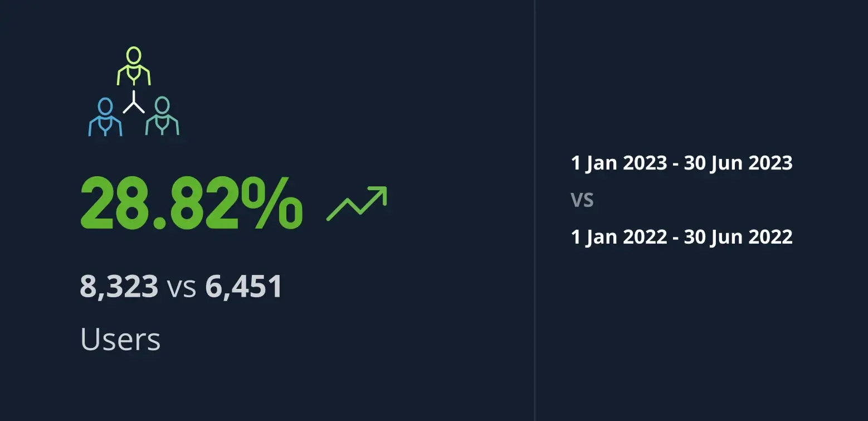The width and height of the screenshot is (868, 421).
Task: Click the arrowhead tip of the trend arrow
Action: 383,190
